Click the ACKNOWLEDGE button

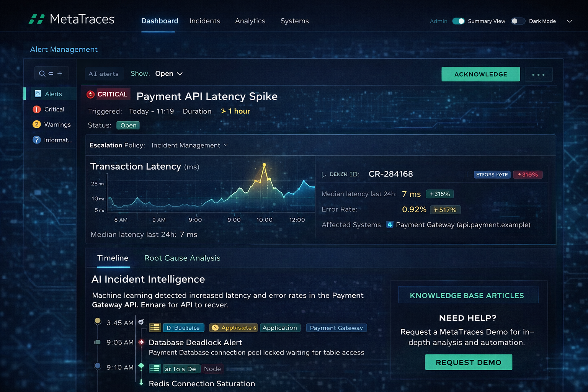(480, 74)
